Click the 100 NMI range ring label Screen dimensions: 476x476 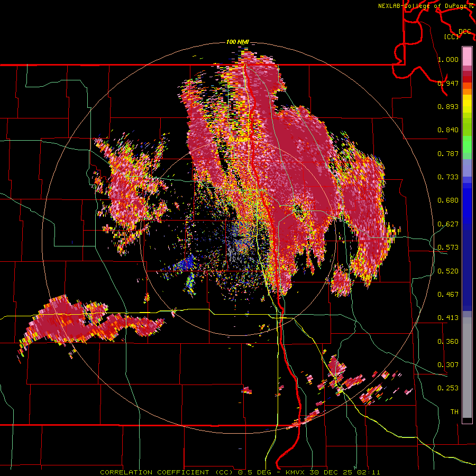[x=237, y=42]
